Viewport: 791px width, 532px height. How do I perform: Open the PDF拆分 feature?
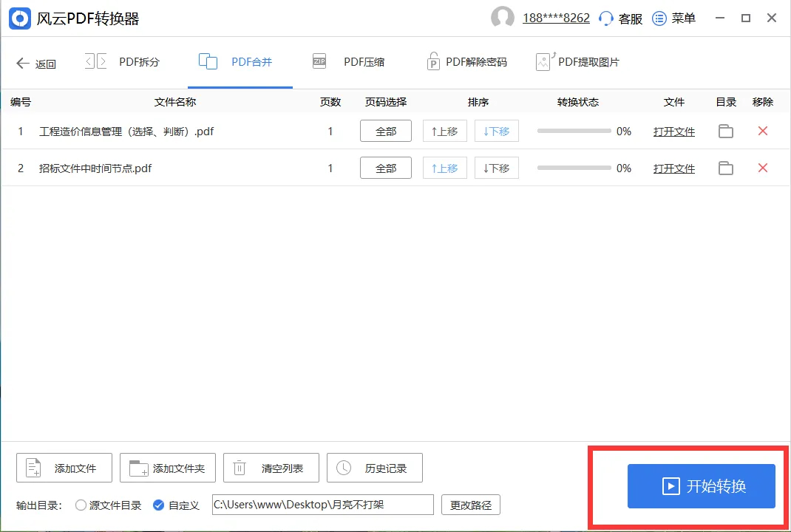pyautogui.click(x=138, y=61)
